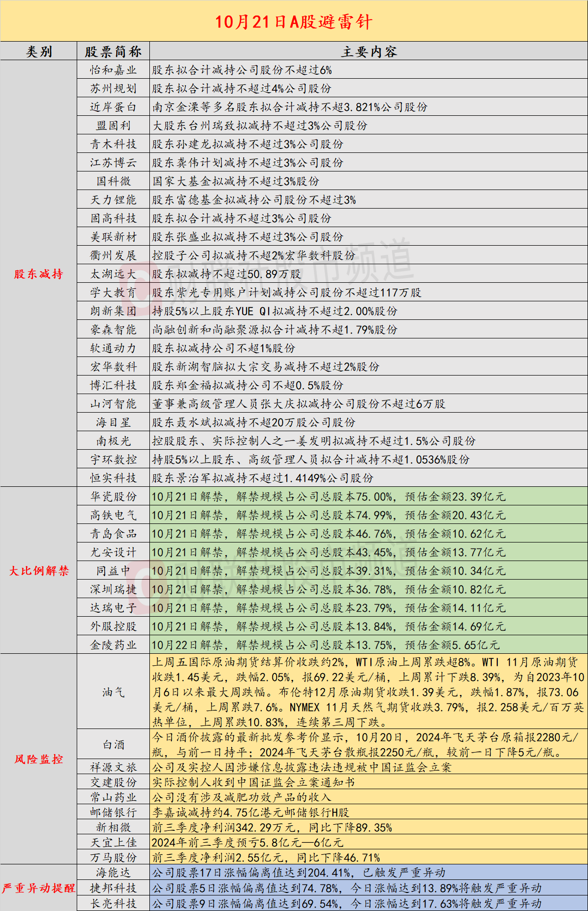
Task: Click the stock name "捷邦科技"
Action: pos(113,888)
